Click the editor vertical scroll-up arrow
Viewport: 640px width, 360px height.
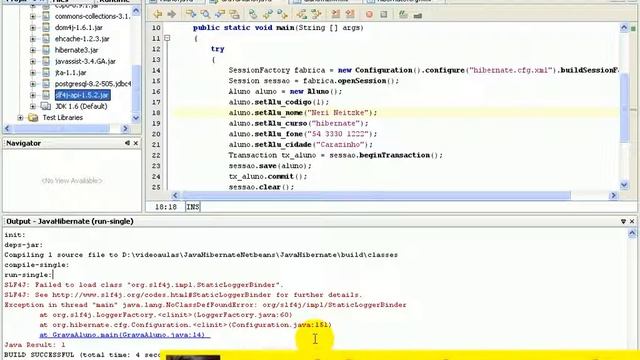624,28
